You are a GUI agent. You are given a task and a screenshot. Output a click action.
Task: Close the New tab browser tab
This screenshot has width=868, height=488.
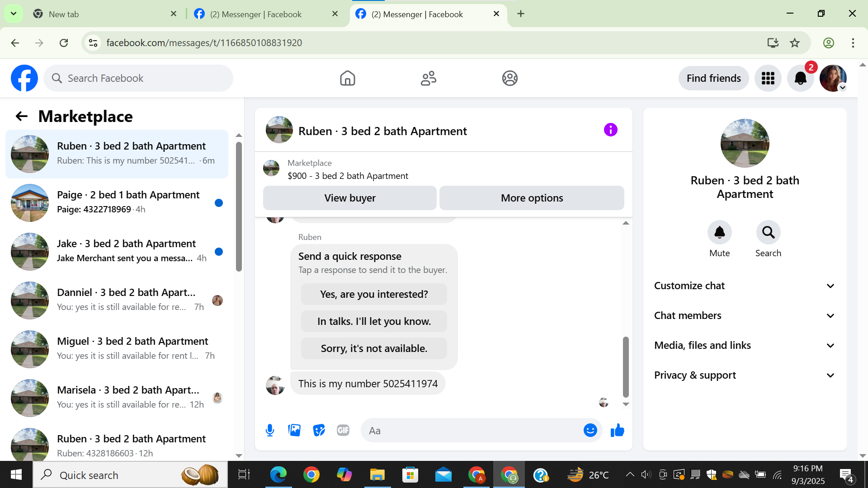point(174,14)
